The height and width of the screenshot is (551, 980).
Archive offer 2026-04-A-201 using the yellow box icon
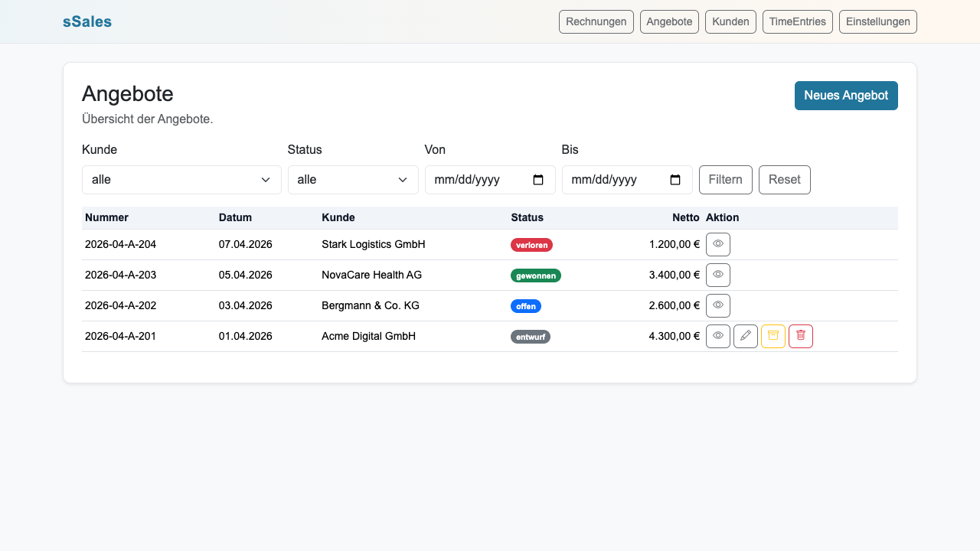(x=773, y=336)
